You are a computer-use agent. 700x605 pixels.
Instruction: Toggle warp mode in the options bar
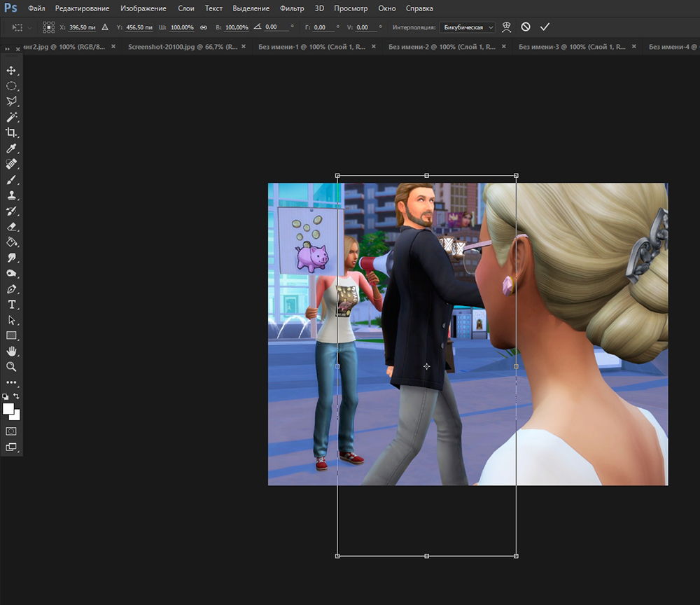(506, 27)
